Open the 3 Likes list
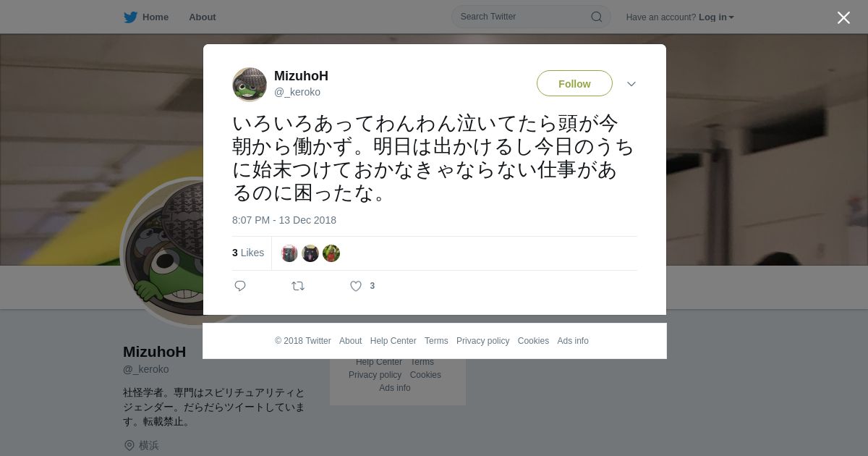The image size is (868, 456). tap(248, 253)
